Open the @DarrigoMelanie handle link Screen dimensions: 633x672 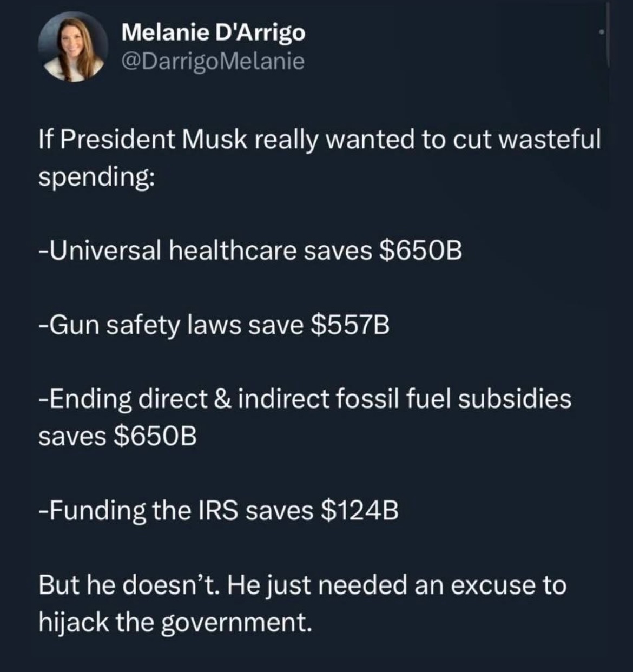click(213, 61)
